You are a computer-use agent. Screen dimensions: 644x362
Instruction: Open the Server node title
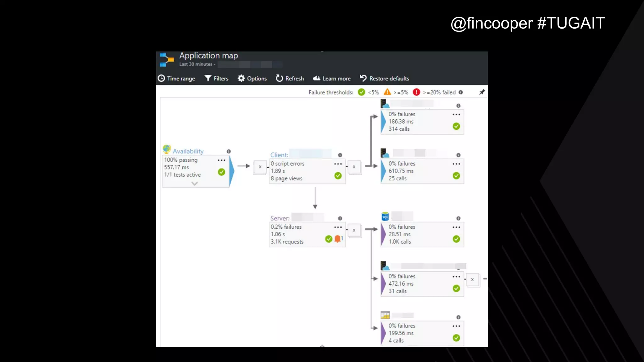pos(280,218)
